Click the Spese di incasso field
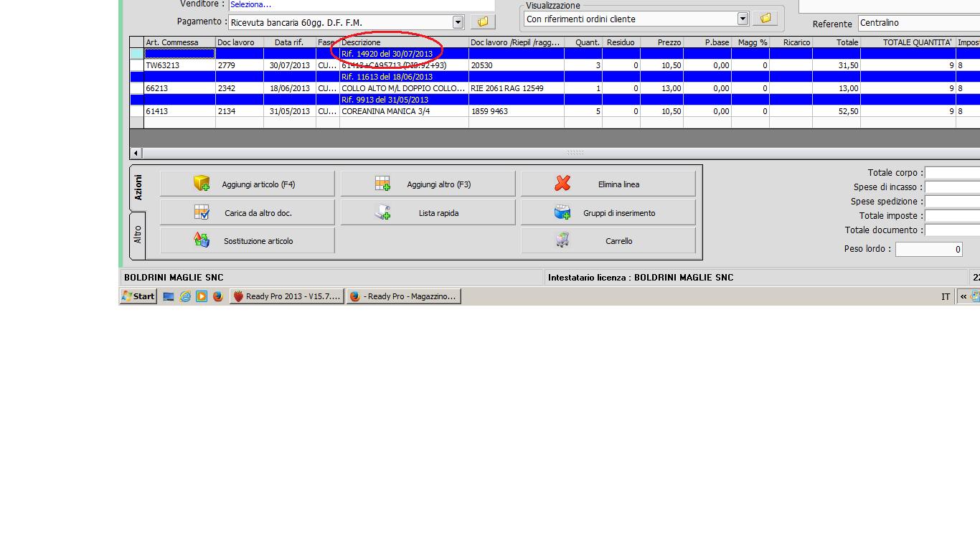980x551 pixels. click(952, 187)
